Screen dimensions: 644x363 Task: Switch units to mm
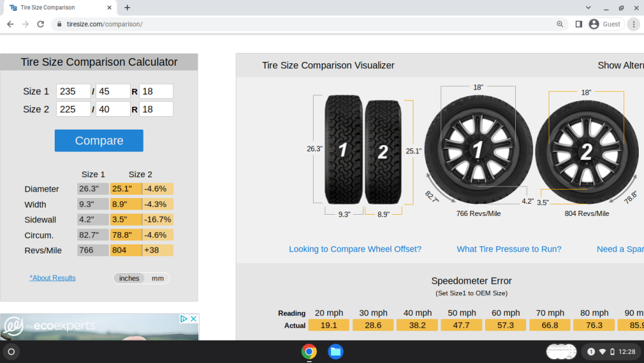pos(158,279)
